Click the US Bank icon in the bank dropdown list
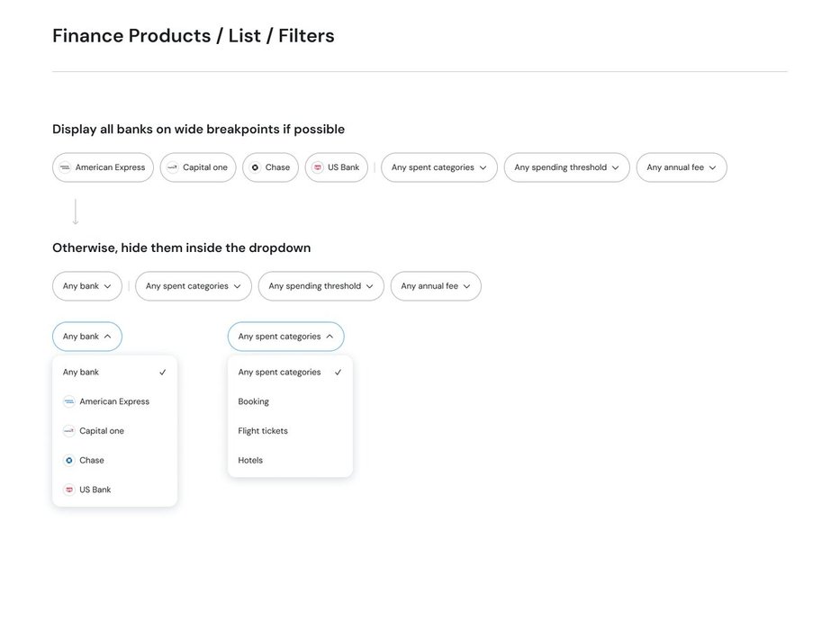840x630 pixels. click(69, 490)
